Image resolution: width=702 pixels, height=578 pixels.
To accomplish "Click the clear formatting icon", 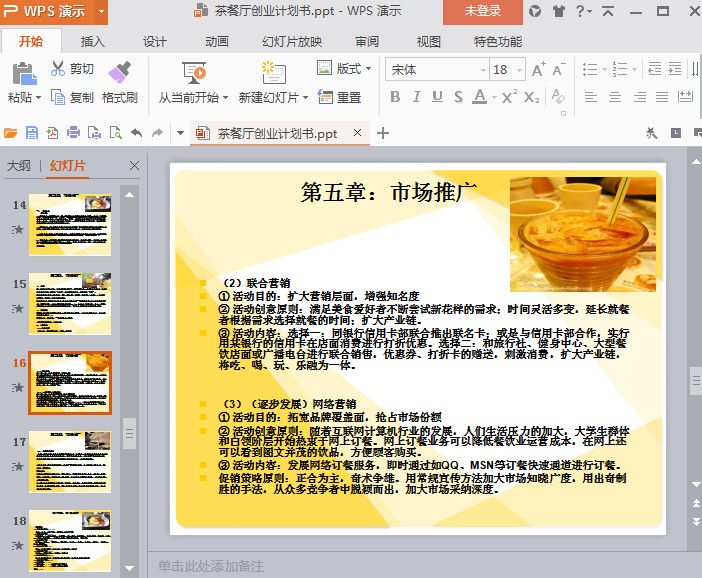I will (558, 96).
